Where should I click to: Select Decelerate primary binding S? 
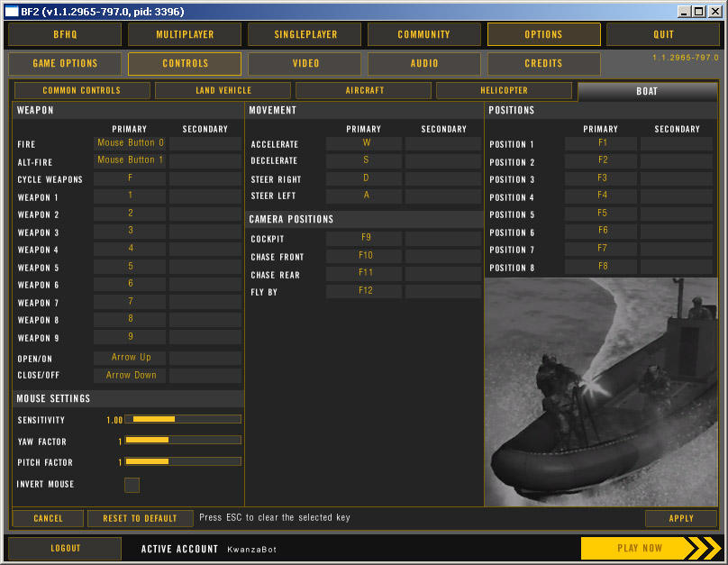pos(364,160)
